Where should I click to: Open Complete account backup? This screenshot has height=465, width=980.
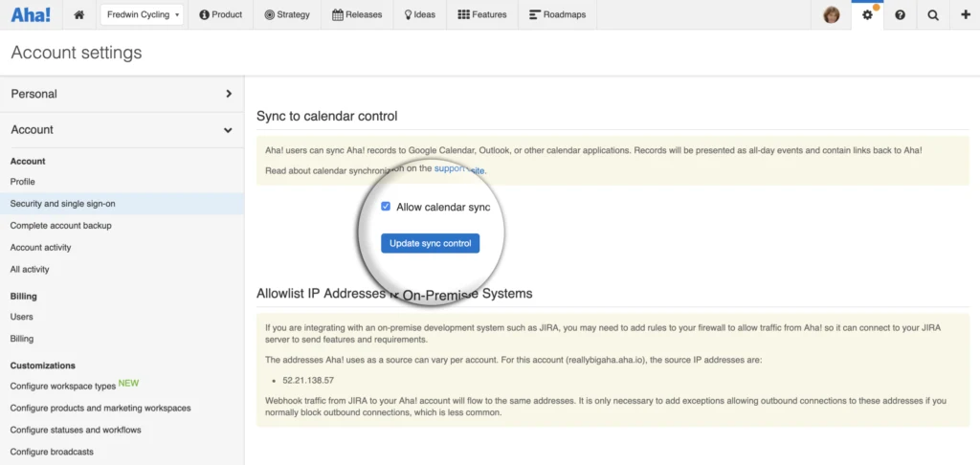tap(60, 226)
